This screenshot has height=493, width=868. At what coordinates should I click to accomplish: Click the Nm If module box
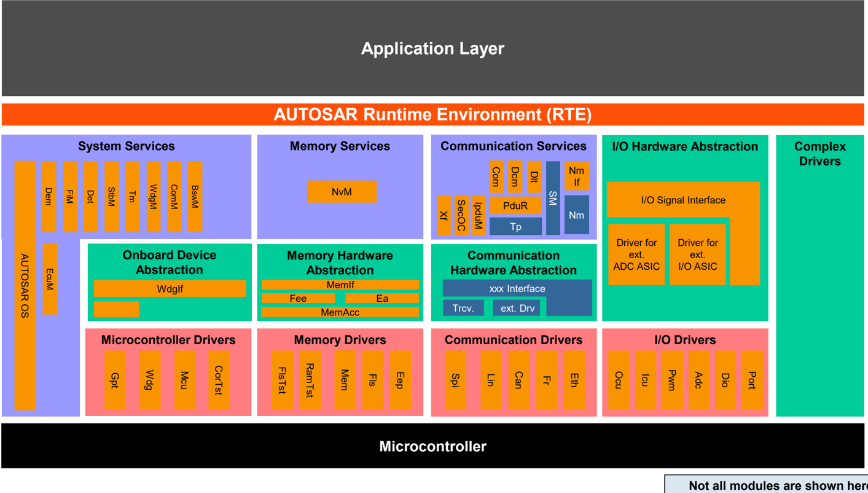(x=577, y=176)
